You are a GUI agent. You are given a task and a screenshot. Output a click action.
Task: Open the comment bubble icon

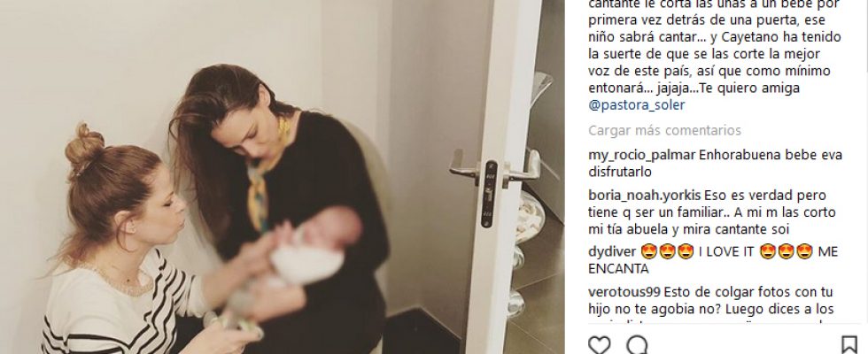637,345
